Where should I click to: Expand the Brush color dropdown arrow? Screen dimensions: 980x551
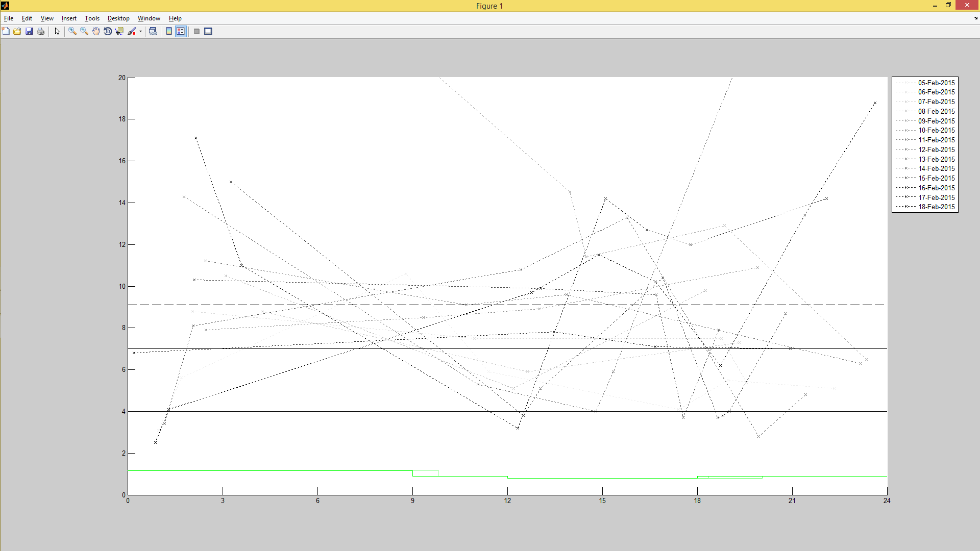click(140, 32)
